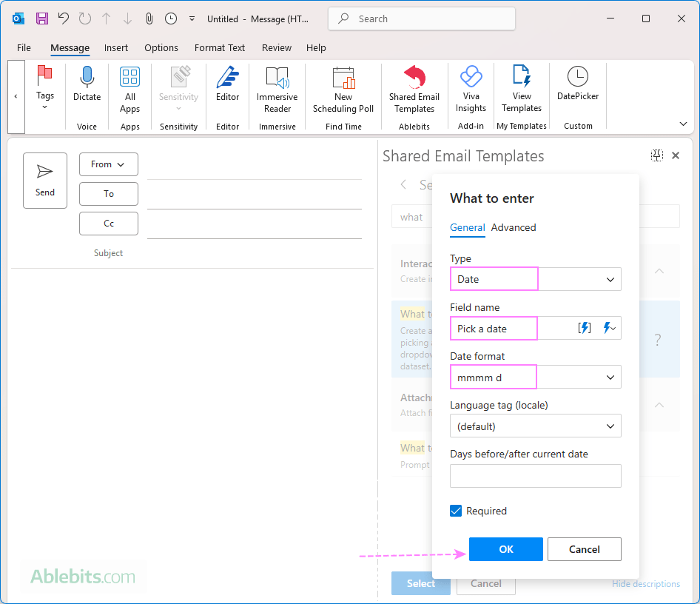700x604 pixels.
Task: Open the Format Text tab
Action: [220, 48]
